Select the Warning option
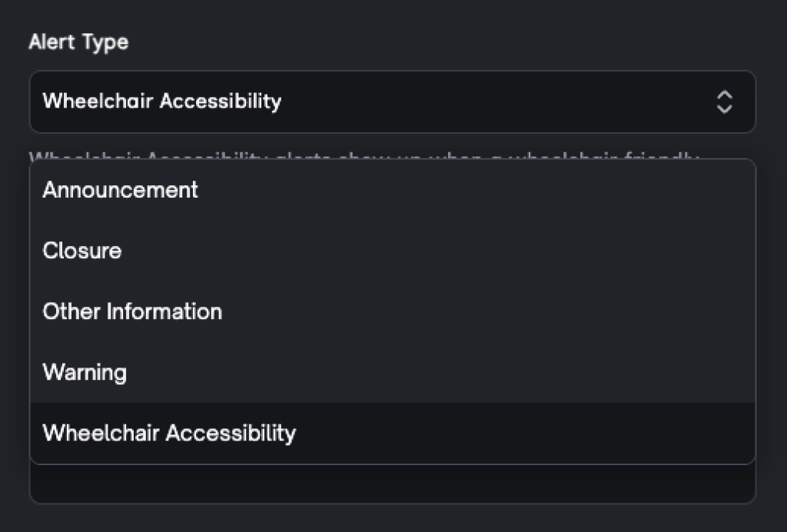Viewport: 787px width, 532px height. [x=85, y=372]
